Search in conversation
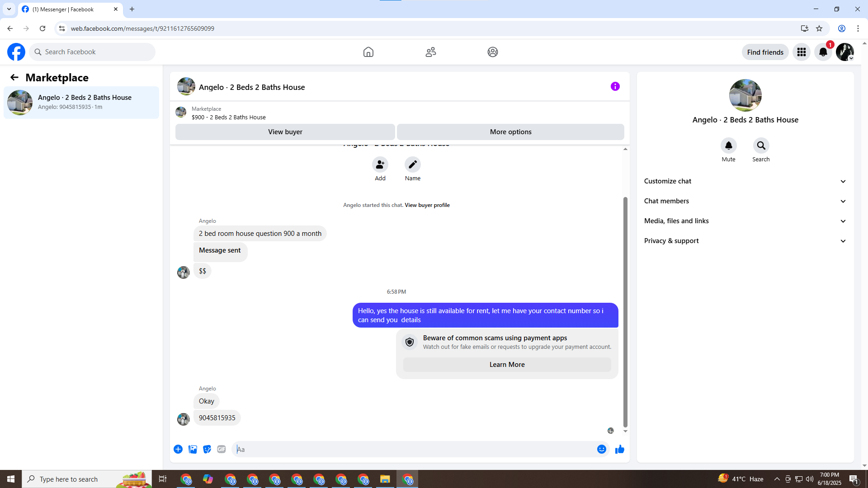The image size is (868, 488). pos(761,145)
